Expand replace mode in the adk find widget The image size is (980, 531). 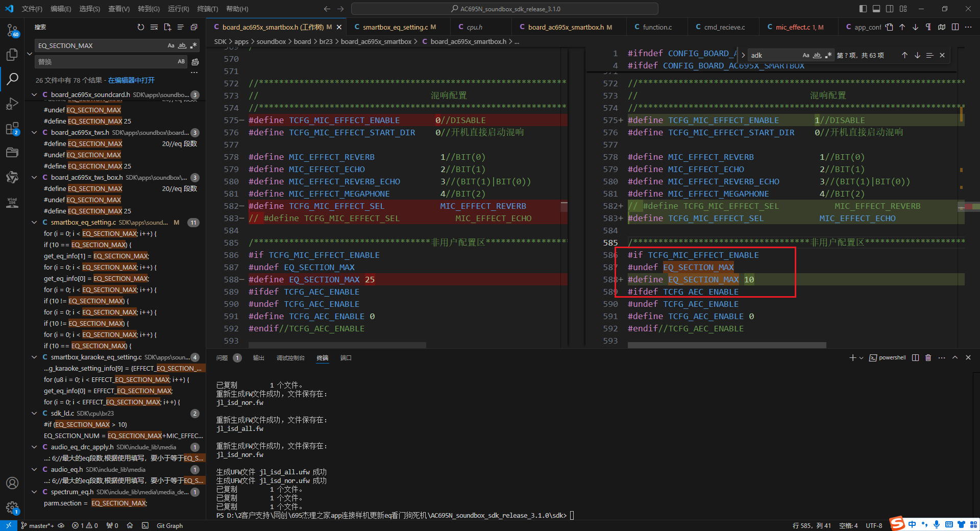click(743, 55)
